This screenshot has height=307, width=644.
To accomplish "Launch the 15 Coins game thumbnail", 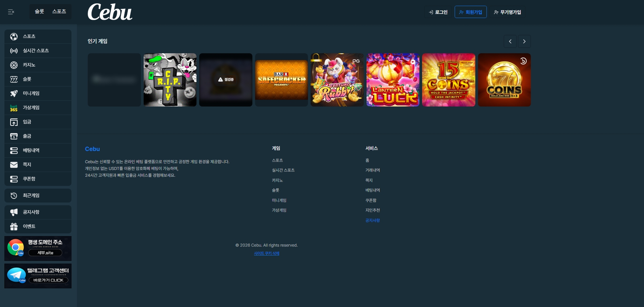I will point(449,80).
